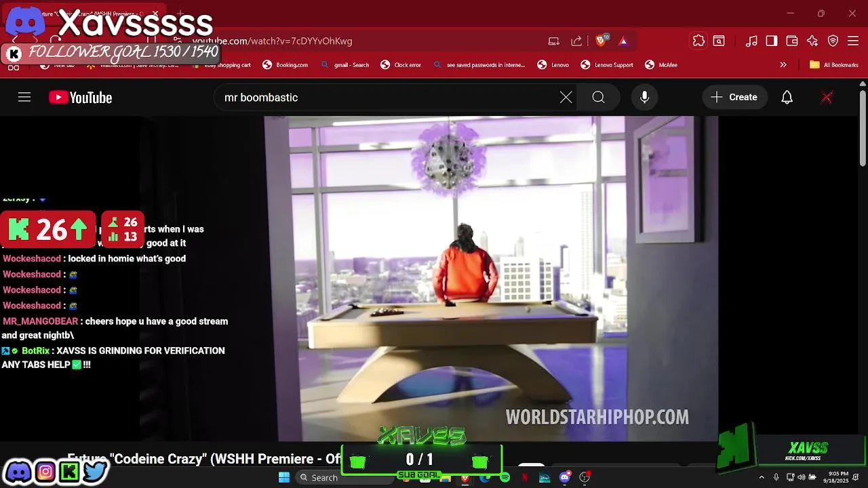Open the volume speaker icon in the tray
Image resolution: width=868 pixels, height=488 pixels.
tap(802, 478)
